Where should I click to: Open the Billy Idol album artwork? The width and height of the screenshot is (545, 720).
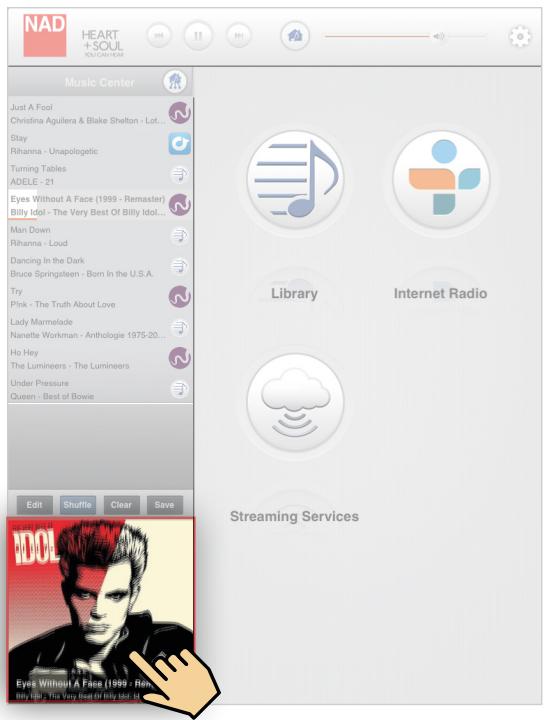[101, 610]
